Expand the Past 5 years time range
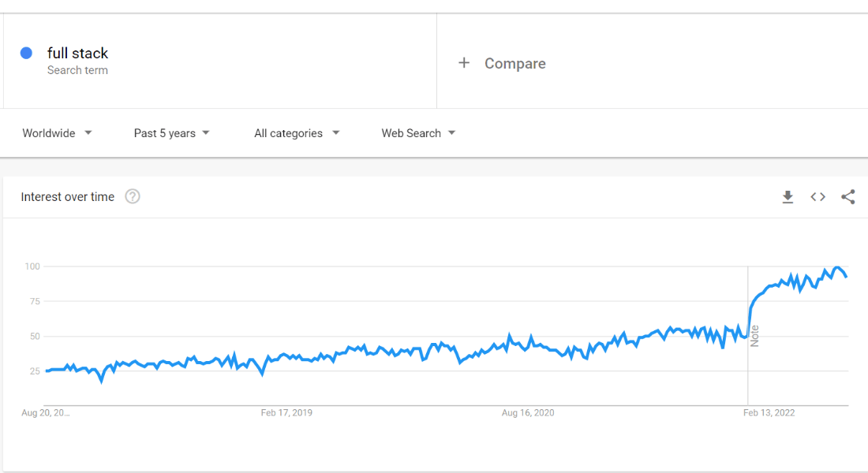Image resolution: width=868 pixels, height=473 pixels. point(171,133)
